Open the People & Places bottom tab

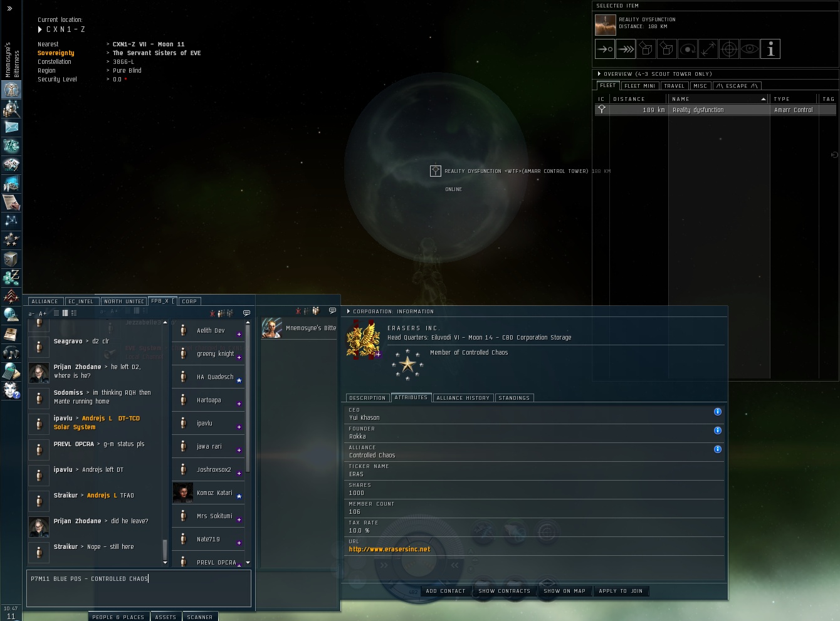(x=118, y=617)
